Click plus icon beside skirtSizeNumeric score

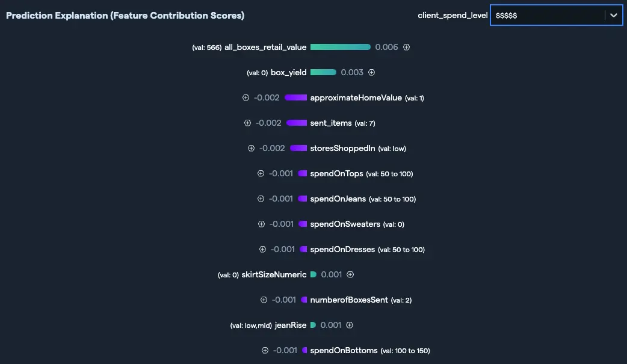[x=350, y=274]
